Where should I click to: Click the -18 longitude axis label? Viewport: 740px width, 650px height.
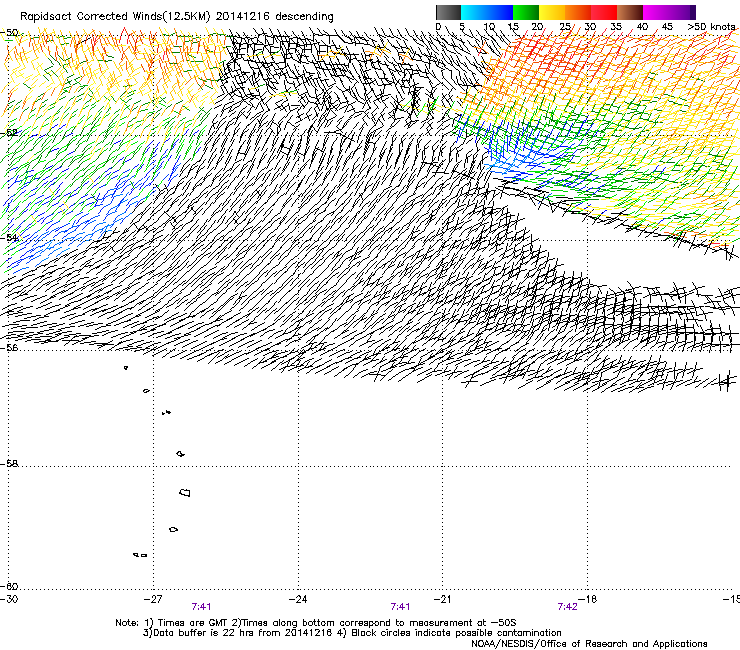[588, 599]
